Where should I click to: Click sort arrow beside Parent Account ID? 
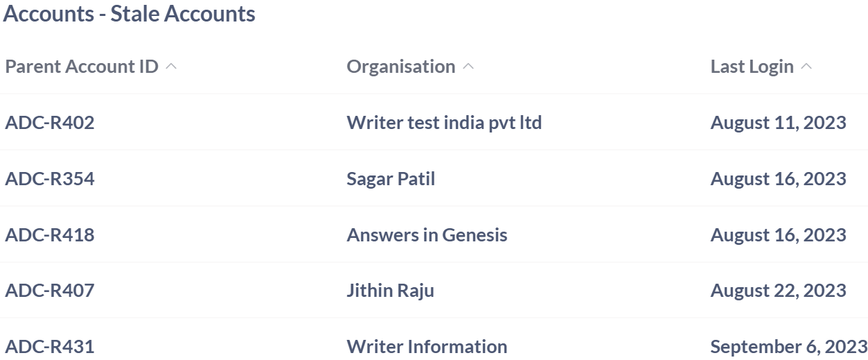(172, 67)
